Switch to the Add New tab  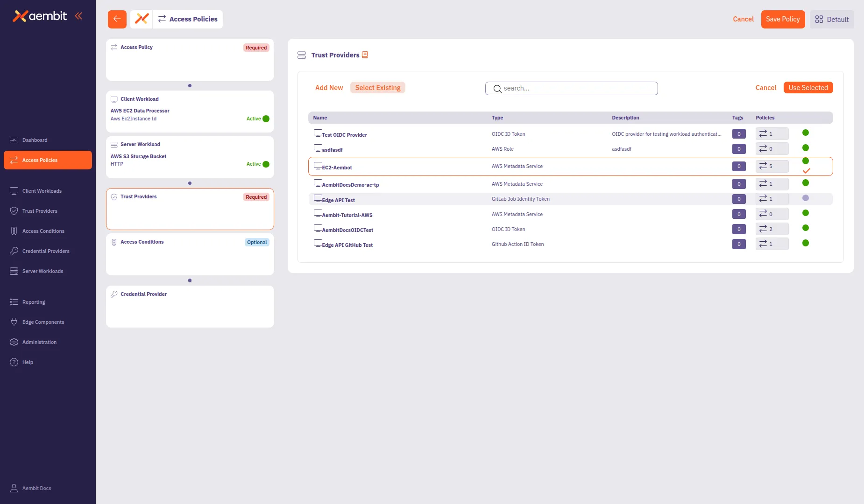329,87
